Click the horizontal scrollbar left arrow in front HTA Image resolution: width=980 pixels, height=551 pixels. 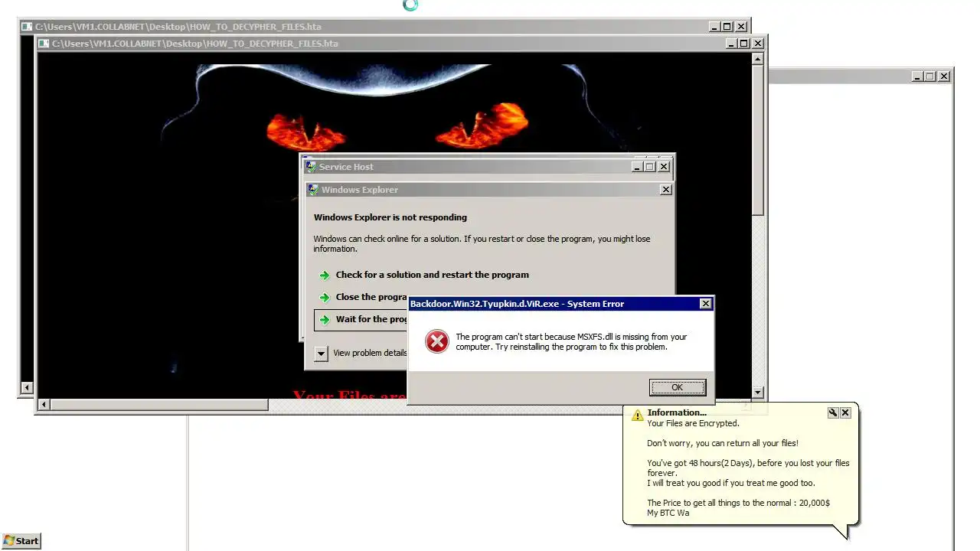click(x=44, y=404)
